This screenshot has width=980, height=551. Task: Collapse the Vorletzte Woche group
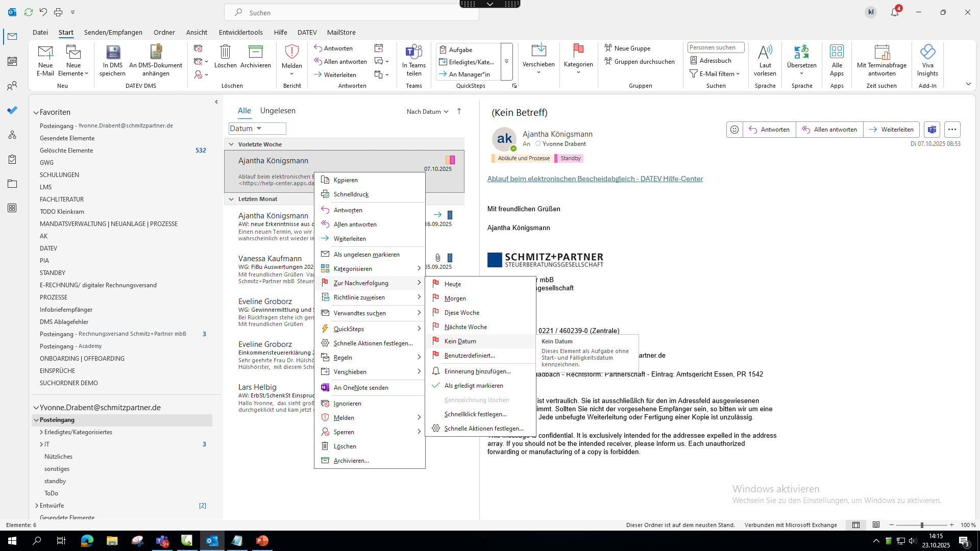(x=231, y=144)
